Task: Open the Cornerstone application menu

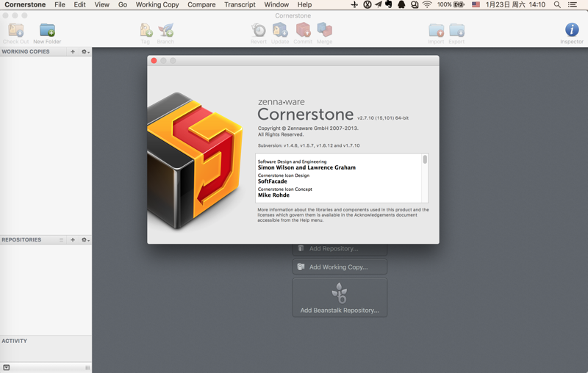Action: point(25,4)
